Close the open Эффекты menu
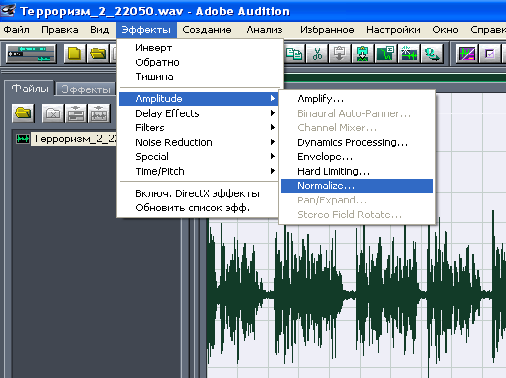Viewport: 506px width, 378px height. pyautogui.click(x=146, y=30)
